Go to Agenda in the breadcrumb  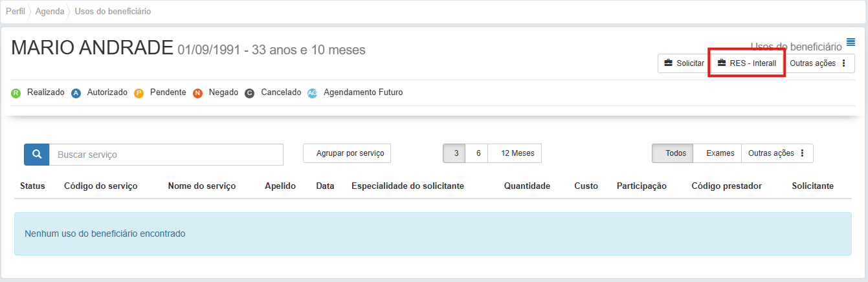click(49, 12)
